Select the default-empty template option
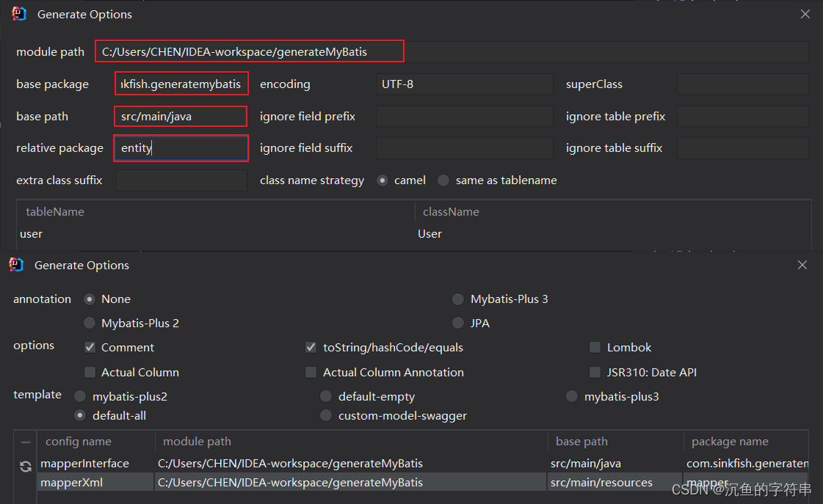This screenshot has height=504, width=823. coord(326,396)
